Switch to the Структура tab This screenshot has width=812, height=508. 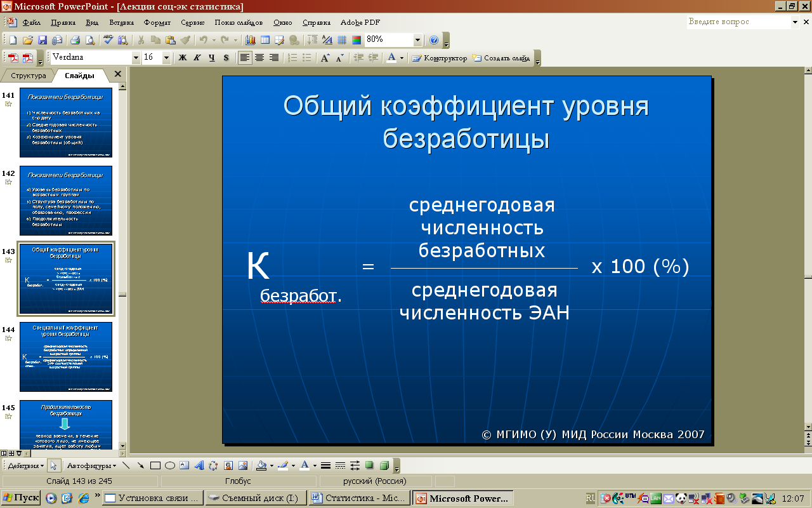[x=28, y=76]
